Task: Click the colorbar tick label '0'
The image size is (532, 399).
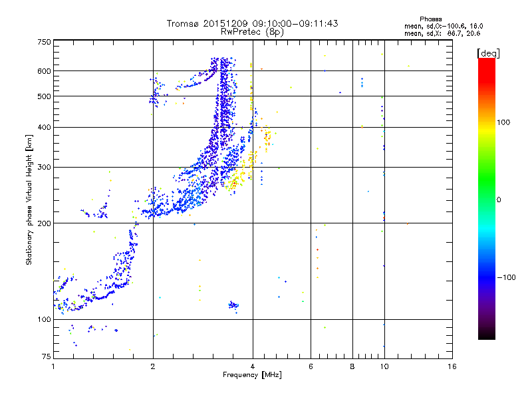Action: point(499,199)
